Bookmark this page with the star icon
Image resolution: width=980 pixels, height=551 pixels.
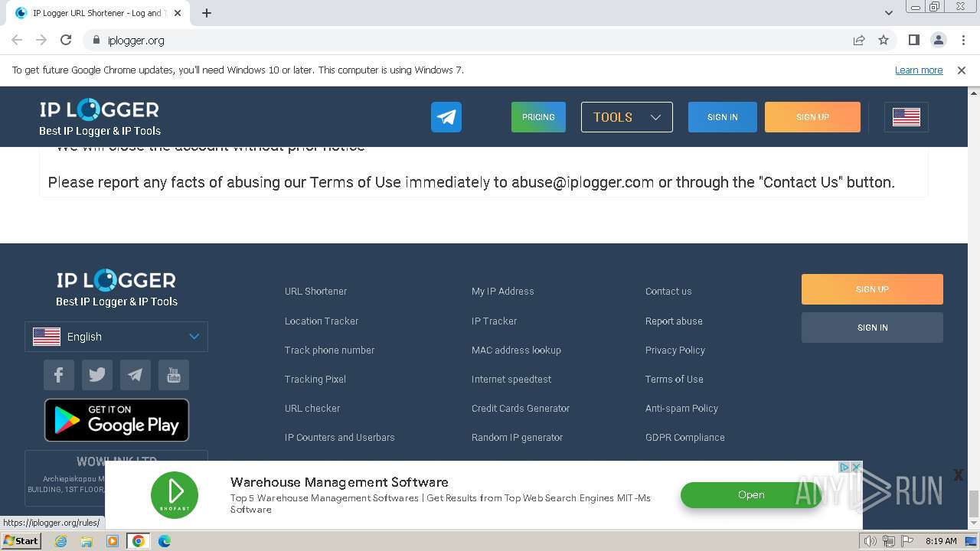pos(884,40)
